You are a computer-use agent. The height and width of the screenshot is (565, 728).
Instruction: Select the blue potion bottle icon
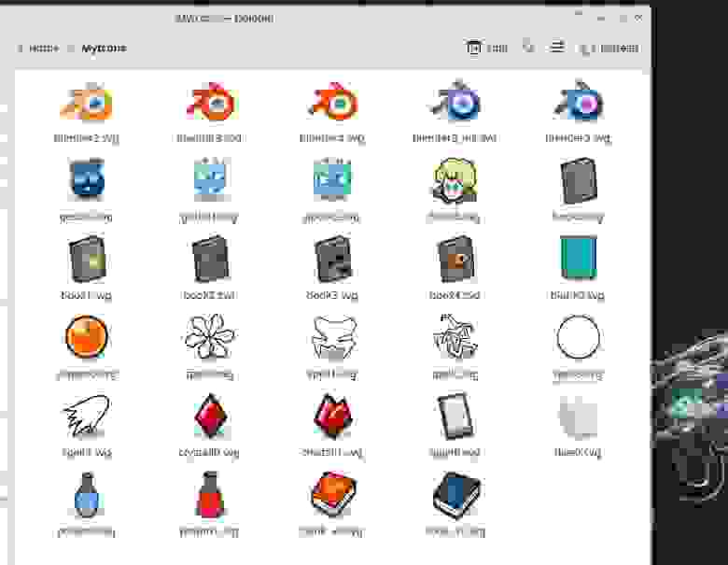coord(87,495)
